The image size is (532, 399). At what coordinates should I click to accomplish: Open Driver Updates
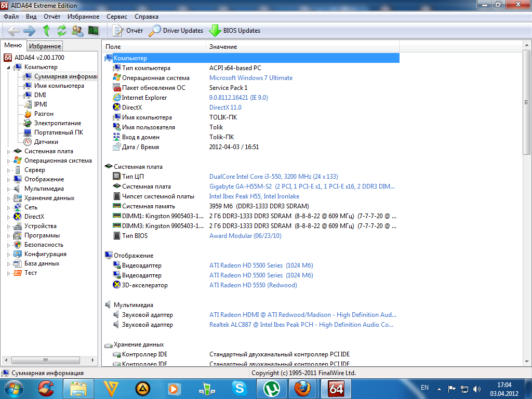click(x=176, y=31)
